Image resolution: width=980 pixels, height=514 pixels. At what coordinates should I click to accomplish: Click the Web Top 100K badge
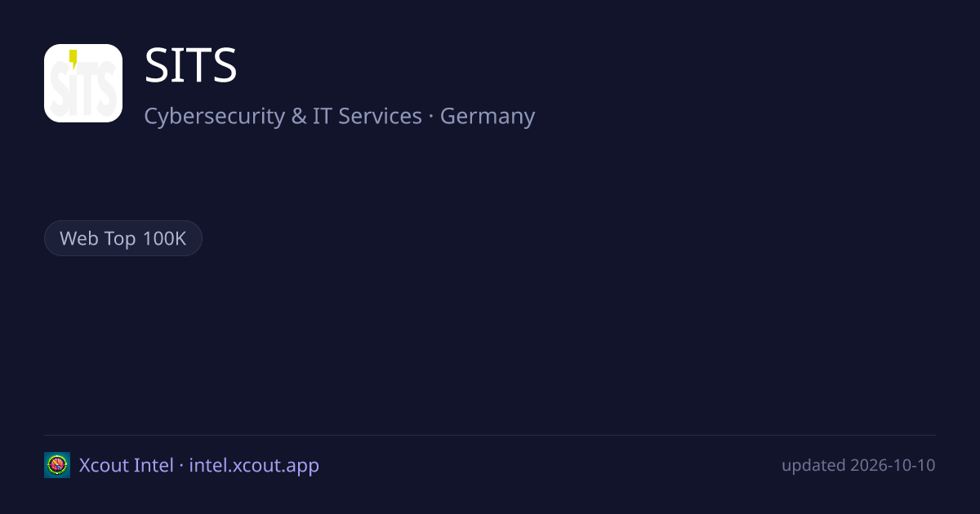(123, 238)
